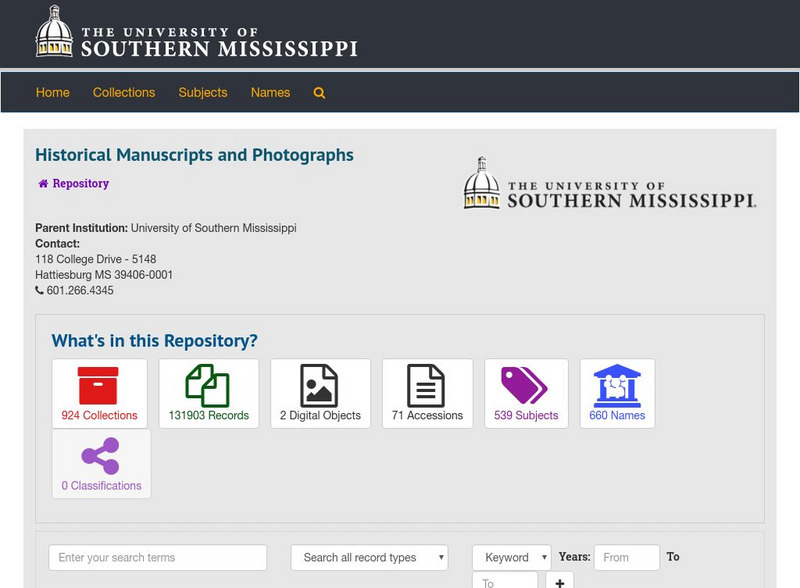Focus the Enter your search terms field

coord(158,557)
